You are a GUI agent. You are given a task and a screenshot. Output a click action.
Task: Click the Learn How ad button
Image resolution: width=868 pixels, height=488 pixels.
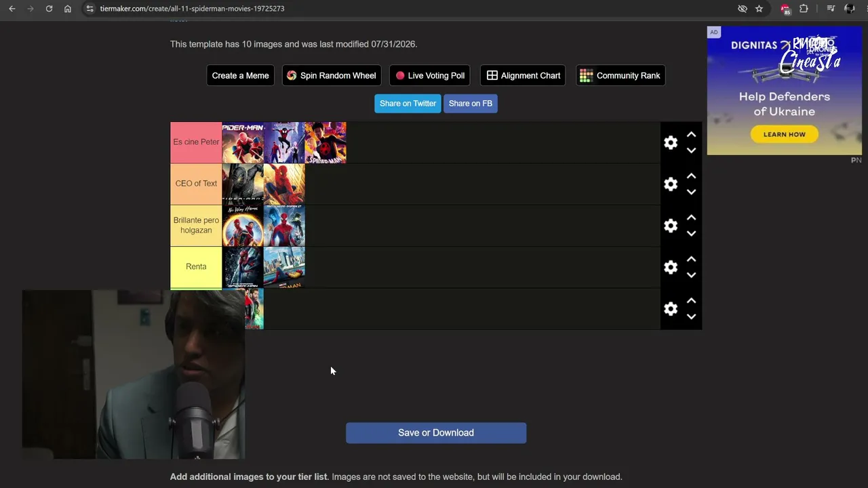point(785,134)
